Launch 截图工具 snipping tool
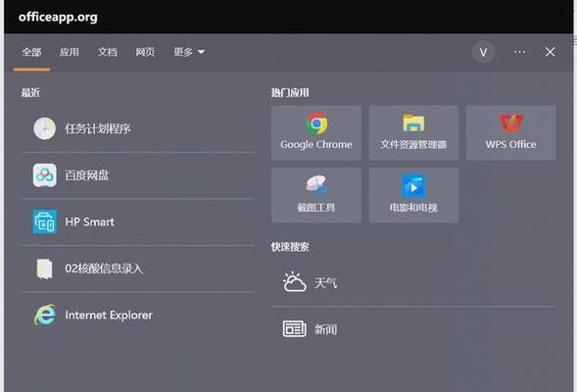The image size is (577, 392). 316,195
